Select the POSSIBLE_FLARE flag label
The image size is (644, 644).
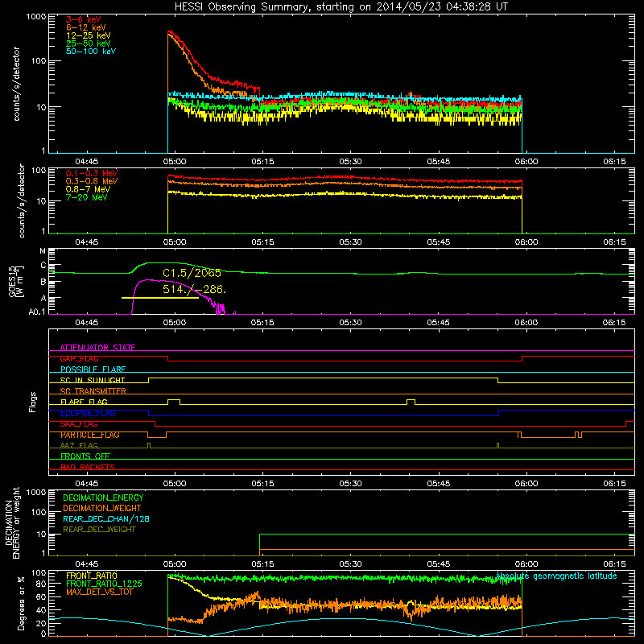[x=93, y=369]
